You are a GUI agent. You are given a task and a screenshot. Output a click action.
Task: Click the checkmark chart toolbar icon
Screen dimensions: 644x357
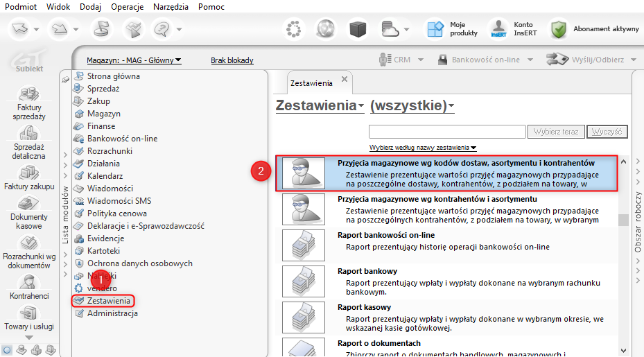tap(133, 29)
